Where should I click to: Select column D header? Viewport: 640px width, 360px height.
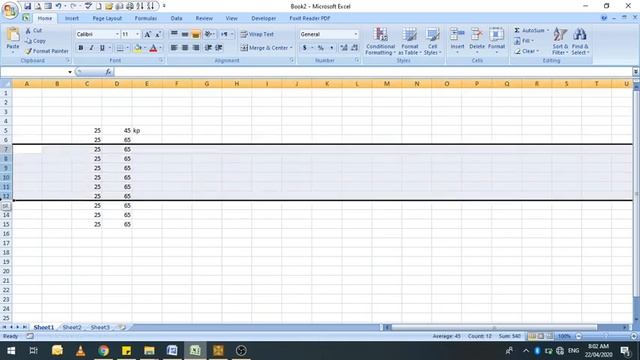[117, 84]
